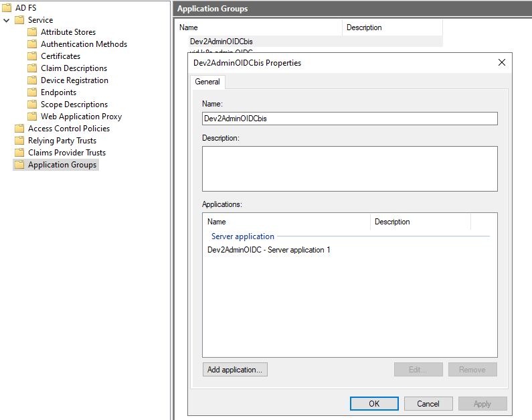Image resolution: width=532 pixels, height=420 pixels.
Task: Click inside the Description text area
Action: click(x=350, y=169)
